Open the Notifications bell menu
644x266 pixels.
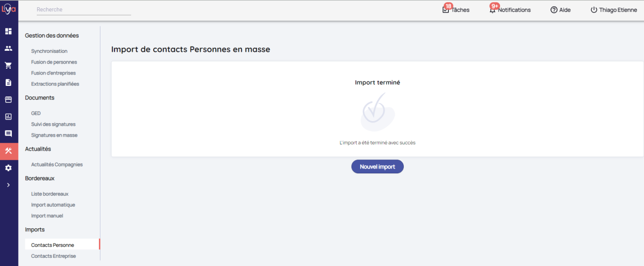point(510,10)
